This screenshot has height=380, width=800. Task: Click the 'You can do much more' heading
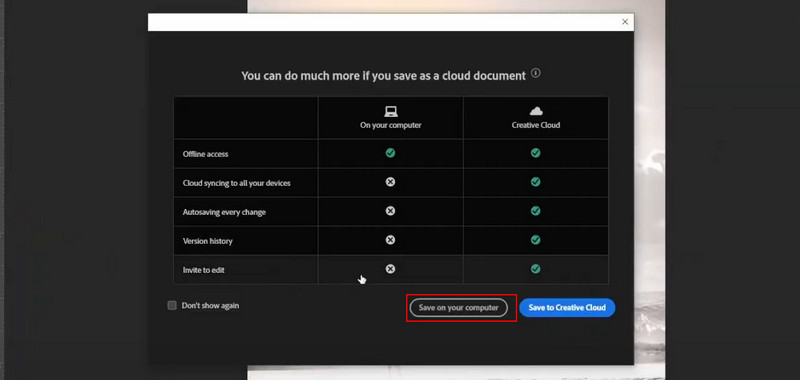click(x=383, y=76)
